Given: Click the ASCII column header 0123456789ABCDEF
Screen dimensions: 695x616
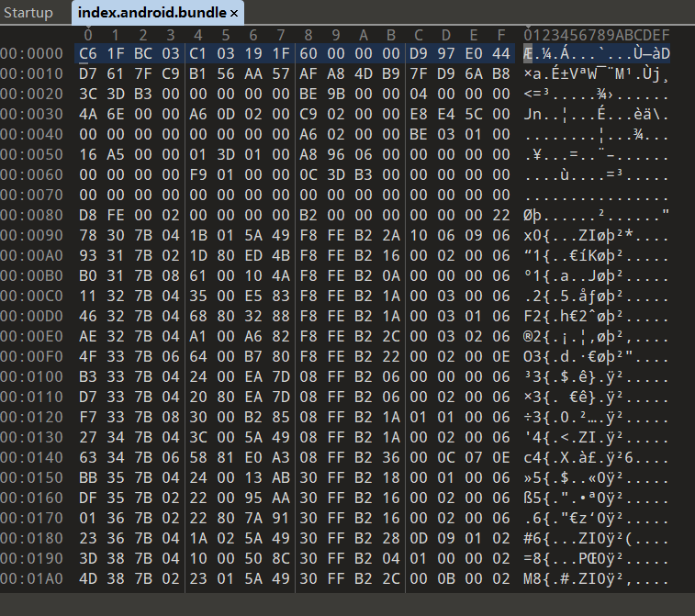Looking at the screenshot, I should (x=597, y=35).
